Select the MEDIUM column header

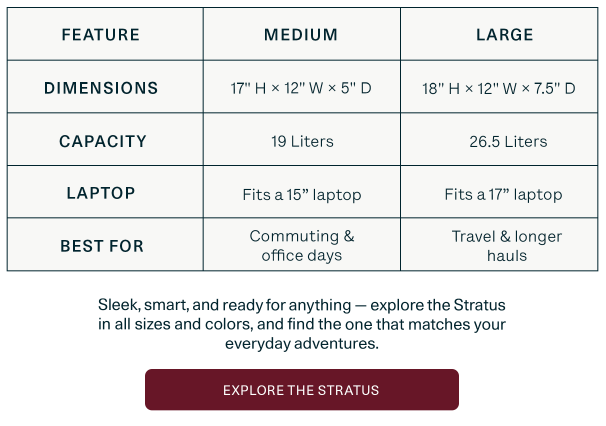point(301,35)
